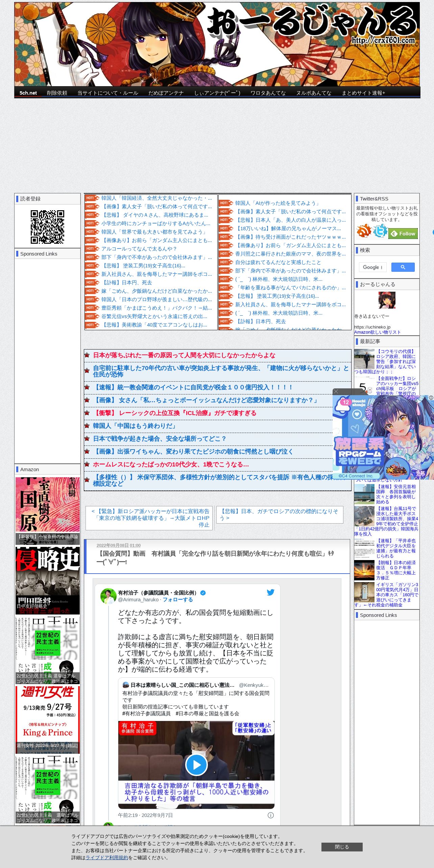The height and width of the screenshot is (868, 434).
Task: Click the tweet info circle icon
Action: point(271,815)
